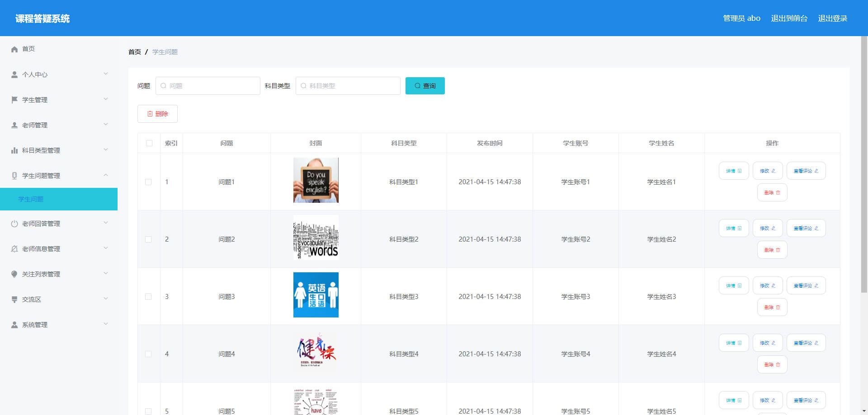Click 修改 for 问题4
This screenshot has width=868, height=415.
768,343
